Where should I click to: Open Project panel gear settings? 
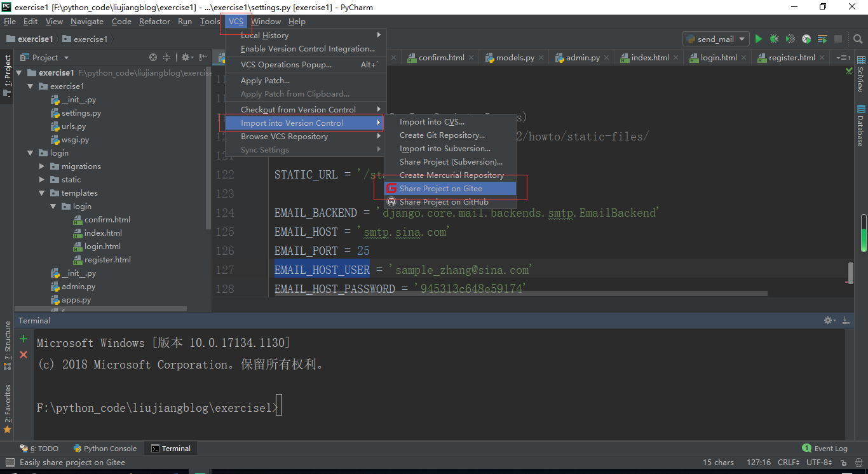click(186, 57)
